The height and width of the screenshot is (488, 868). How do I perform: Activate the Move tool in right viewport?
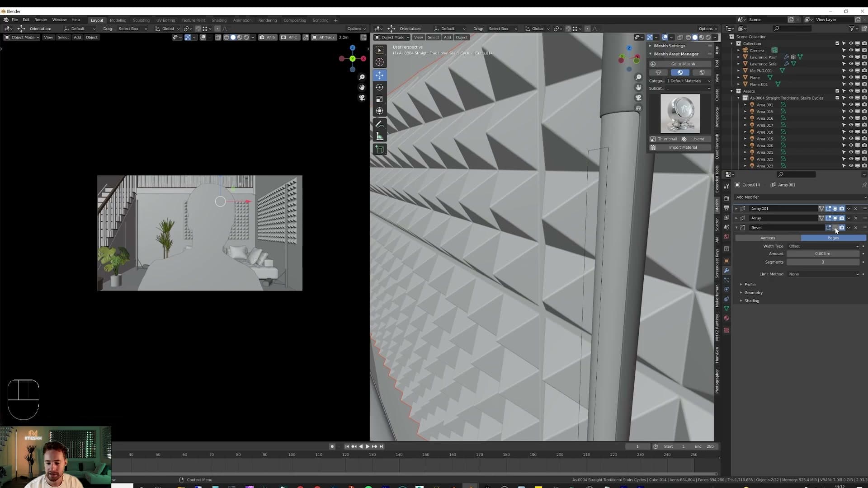pyautogui.click(x=380, y=75)
